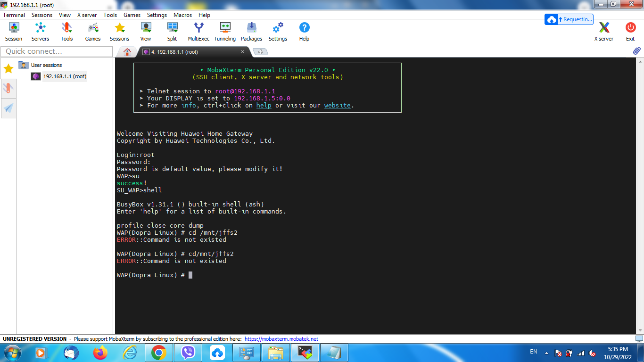Click the terminal prompt line with the cursor
644x362 pixels.
tap(155, 275)
